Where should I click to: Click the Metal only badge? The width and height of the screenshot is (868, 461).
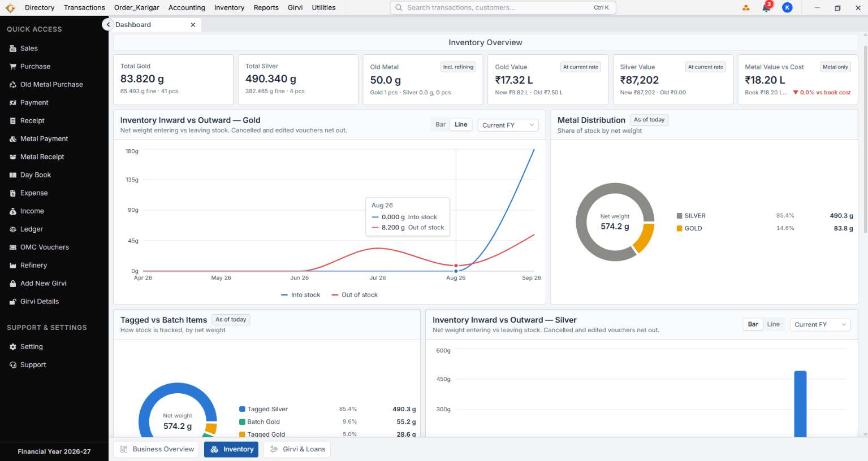[x=835, y=67]
